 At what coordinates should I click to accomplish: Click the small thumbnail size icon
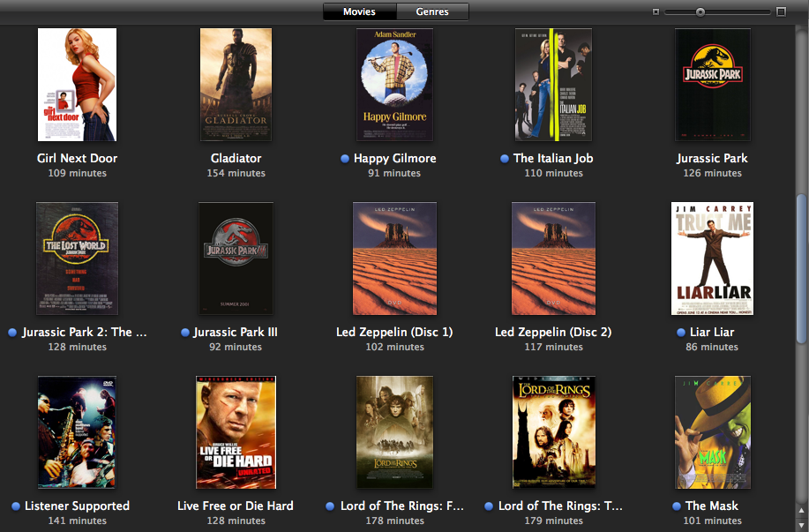(655, 11)
